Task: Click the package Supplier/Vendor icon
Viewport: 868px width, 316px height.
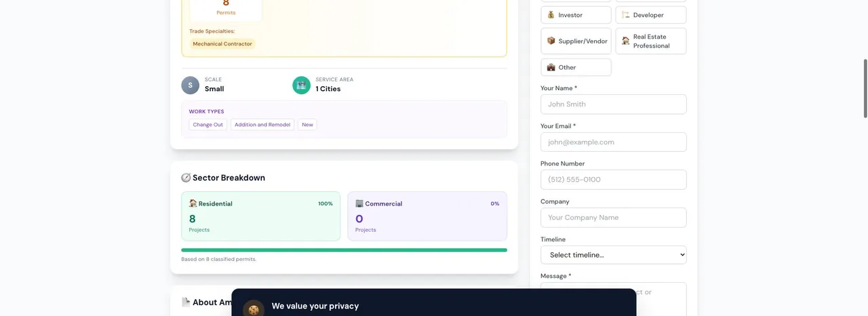Action: [551, 41]
